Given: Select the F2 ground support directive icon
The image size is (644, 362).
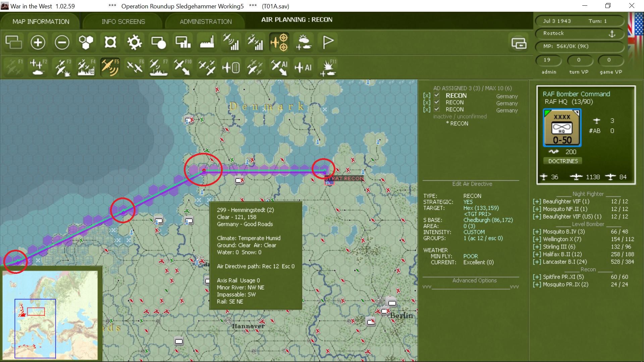Looking at the screenshot, I should point(38,67).
